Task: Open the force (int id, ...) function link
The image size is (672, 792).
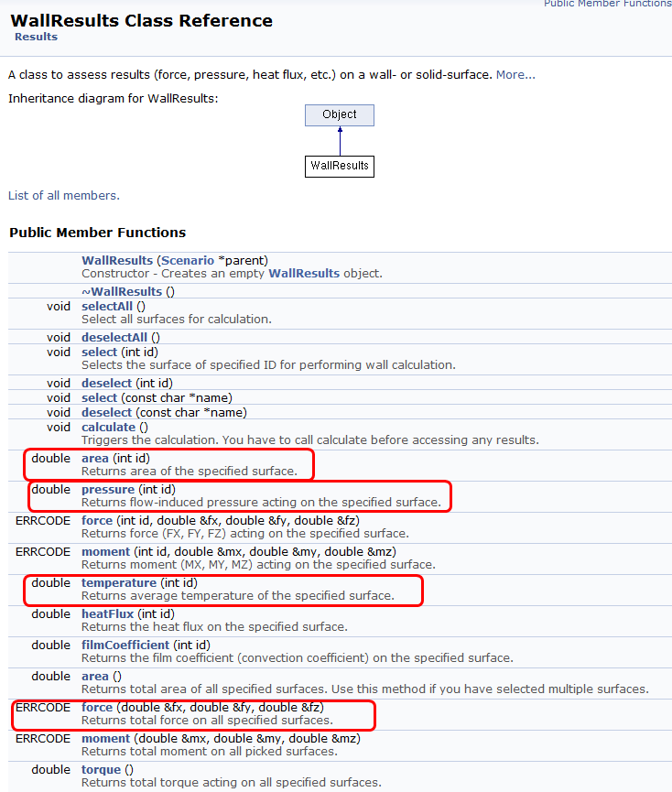Action: coord(97,521)
